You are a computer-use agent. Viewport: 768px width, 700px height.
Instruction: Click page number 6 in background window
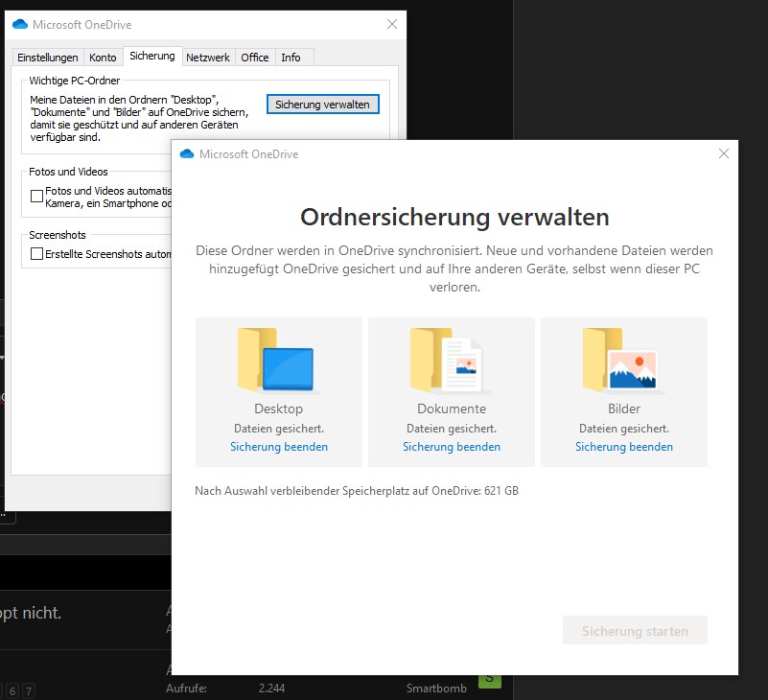(12, 691)
